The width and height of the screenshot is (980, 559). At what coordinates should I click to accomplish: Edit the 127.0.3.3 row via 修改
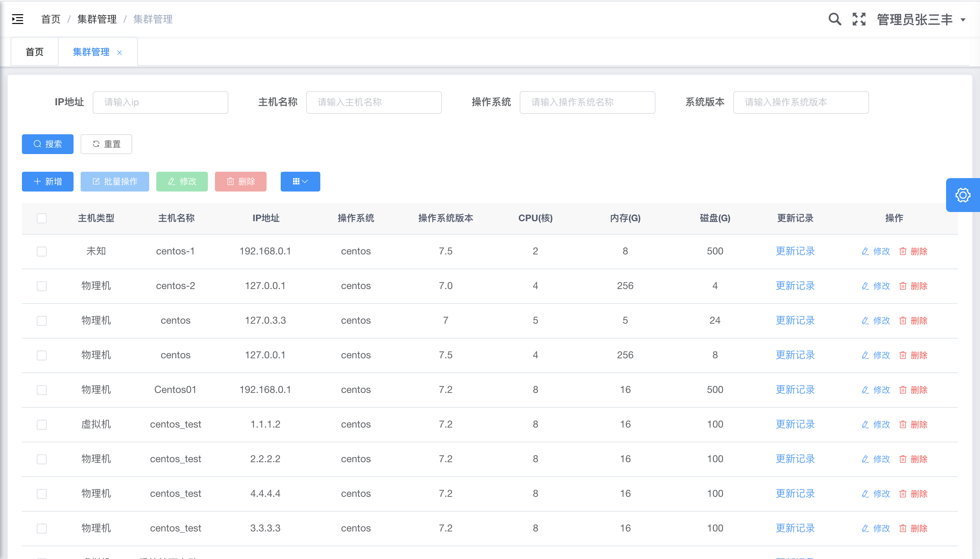[876, 320]
